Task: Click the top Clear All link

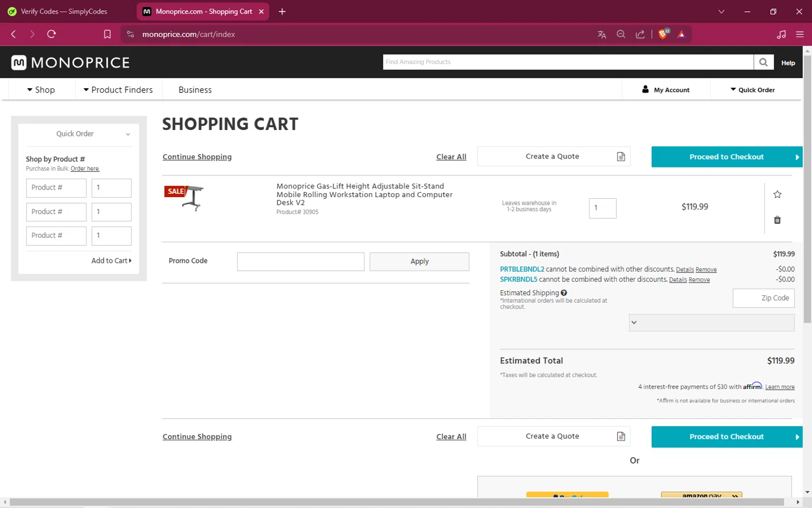Action: (451, 157)
